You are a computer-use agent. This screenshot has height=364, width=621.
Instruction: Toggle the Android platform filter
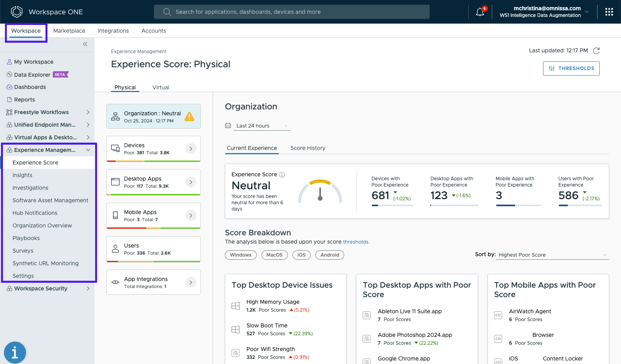pos(330,255)
